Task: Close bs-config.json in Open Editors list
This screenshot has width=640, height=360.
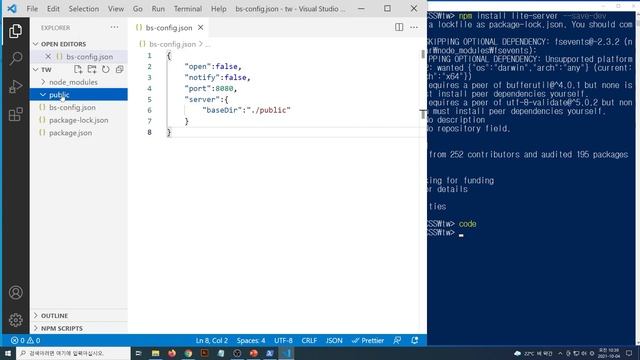Action: pyautogui.click(x=48, y=56)
